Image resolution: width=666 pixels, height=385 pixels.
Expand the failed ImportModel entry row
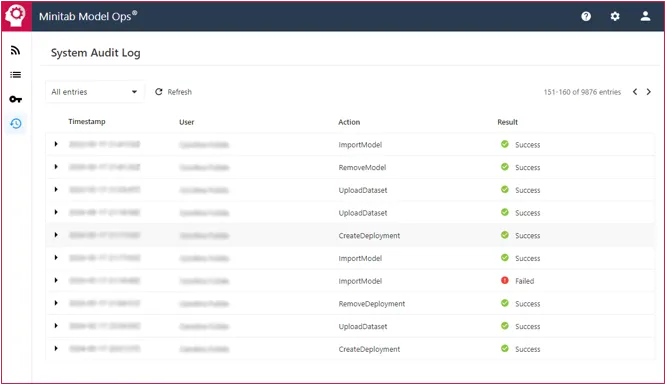coord(56,280)
